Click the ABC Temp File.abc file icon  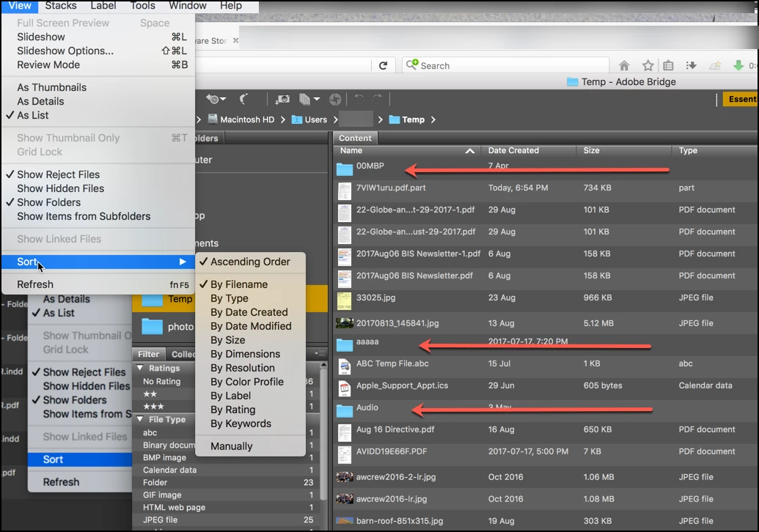point(345,366)
